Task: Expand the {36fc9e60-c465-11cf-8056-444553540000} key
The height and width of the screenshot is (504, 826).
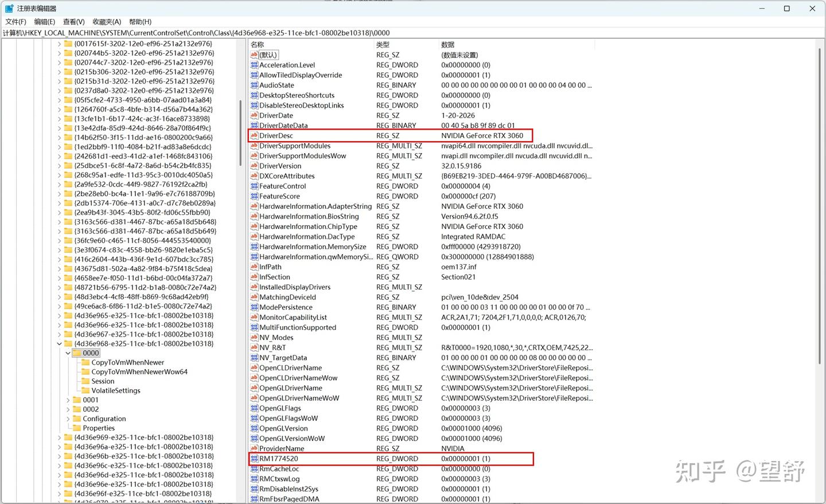Action: tap(59, 241)
